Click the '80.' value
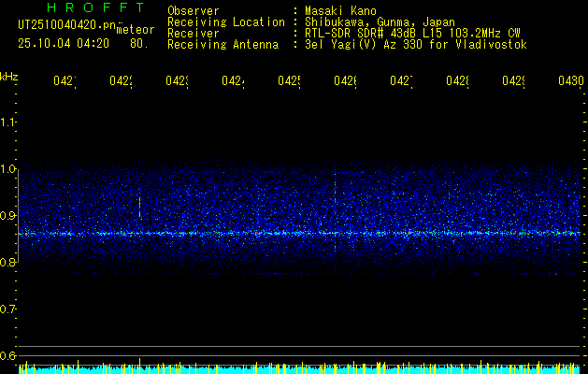Viewport: 588px width, 374px height. [139, 44]
